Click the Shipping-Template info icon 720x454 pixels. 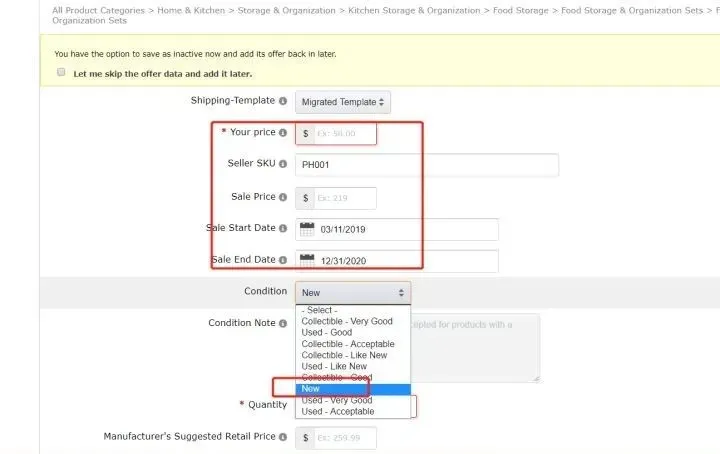pos(283,101)
